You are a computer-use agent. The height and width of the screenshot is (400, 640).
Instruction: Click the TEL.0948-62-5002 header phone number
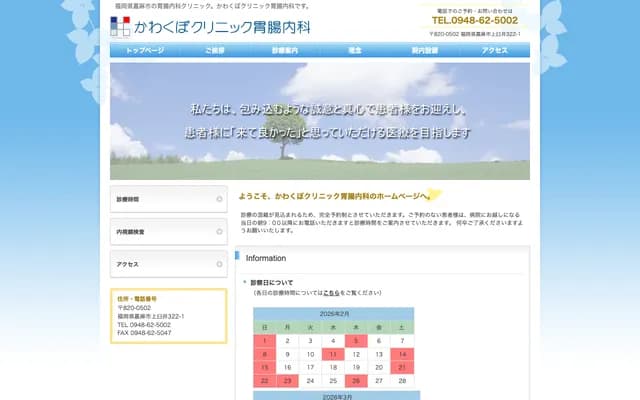pyautogui.click(x=475, y=20)
